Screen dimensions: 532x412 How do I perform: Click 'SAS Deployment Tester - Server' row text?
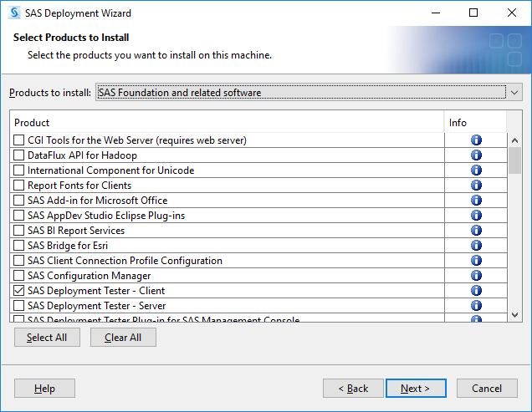[97, 306]
